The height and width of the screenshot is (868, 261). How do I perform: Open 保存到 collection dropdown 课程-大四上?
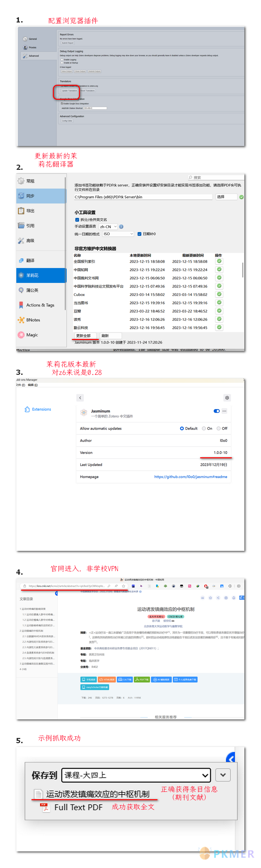click(136, 775)
